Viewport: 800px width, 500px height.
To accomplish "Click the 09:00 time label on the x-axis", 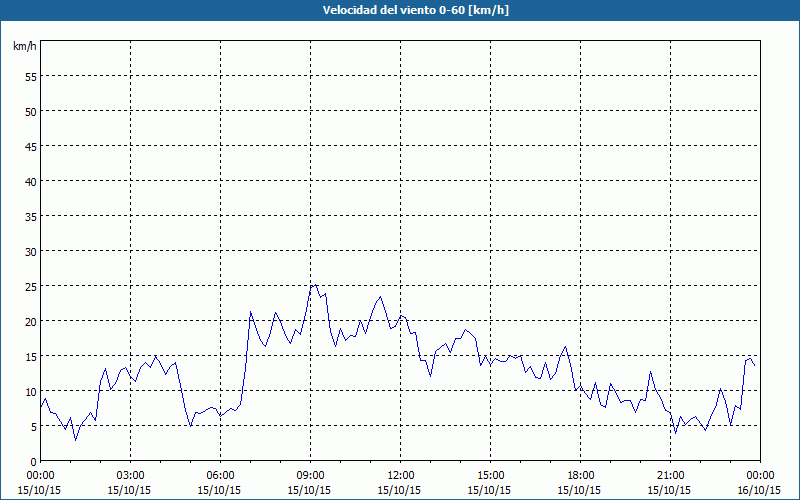I will click(310, 476).
